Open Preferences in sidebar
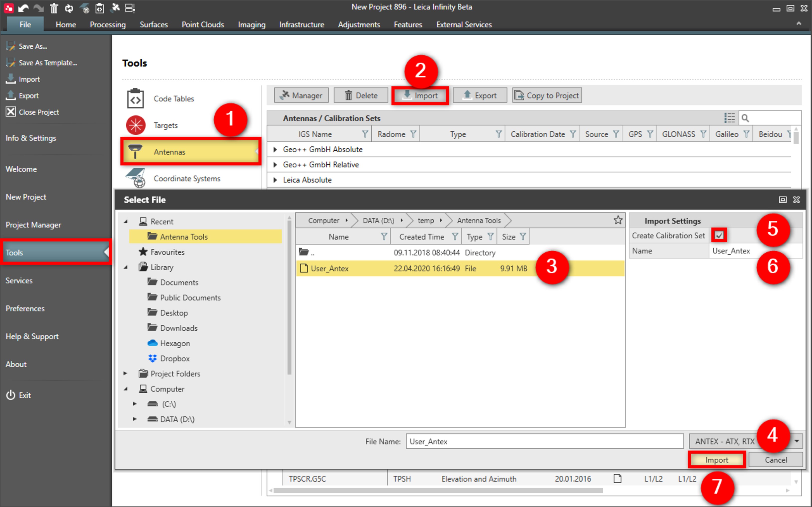The image size is (812, 507). point(25,308)
